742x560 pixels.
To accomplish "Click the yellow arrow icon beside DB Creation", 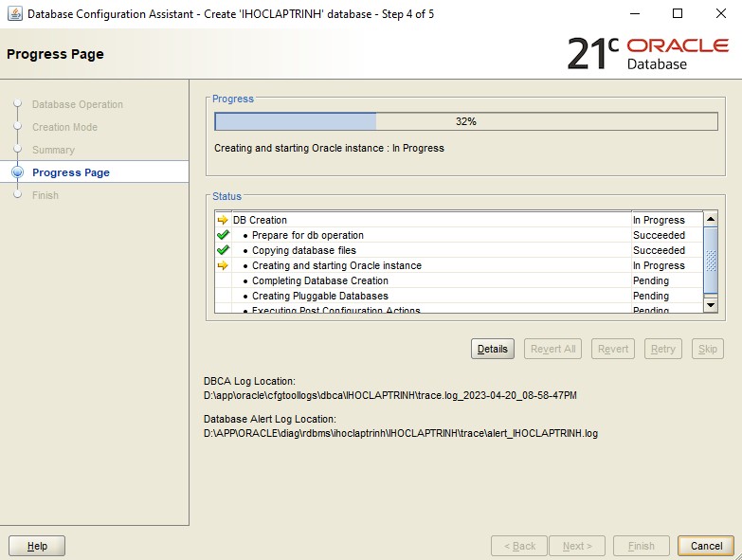I will coord(223,220).
